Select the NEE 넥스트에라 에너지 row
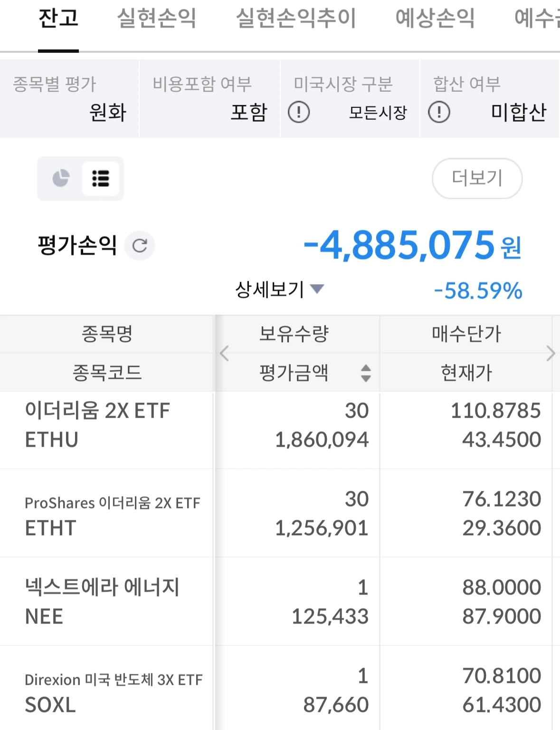Viewport: 560px width, 730px height. [280, 602]
